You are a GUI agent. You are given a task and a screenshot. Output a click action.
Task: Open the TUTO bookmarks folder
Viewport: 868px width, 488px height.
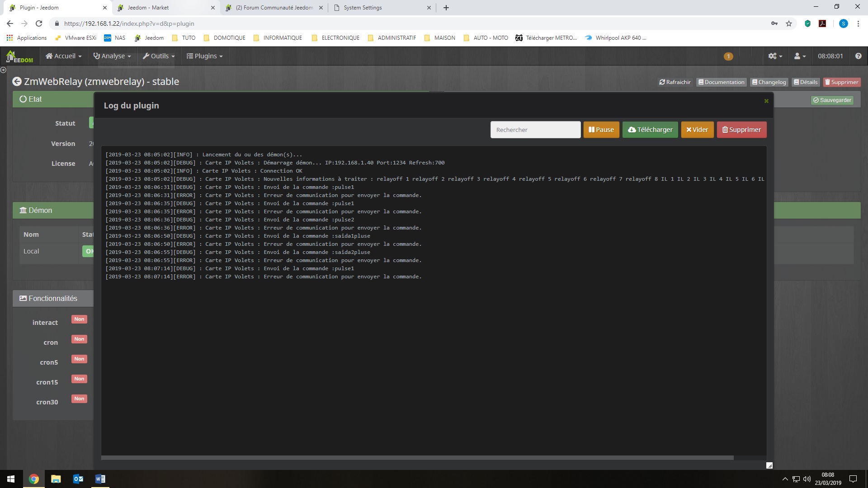pos(184,38)
